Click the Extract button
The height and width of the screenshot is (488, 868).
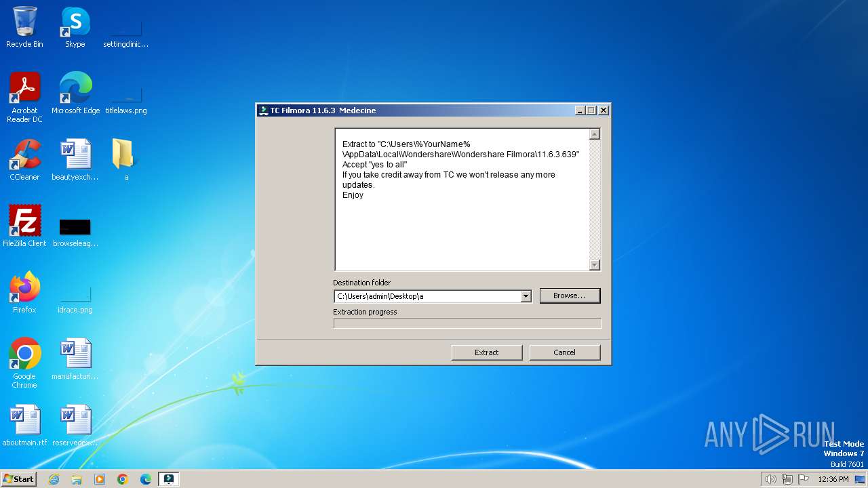(486, 352)
